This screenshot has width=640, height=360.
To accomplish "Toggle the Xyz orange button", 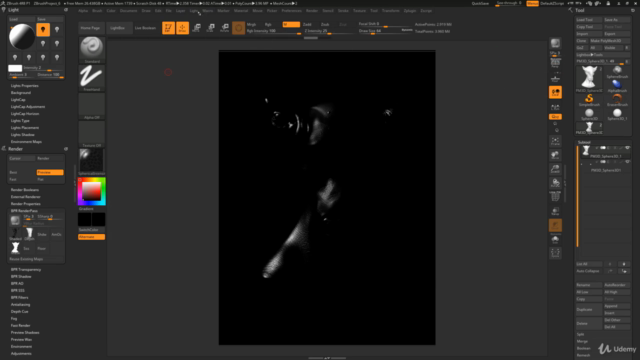I will pos(555,117).
